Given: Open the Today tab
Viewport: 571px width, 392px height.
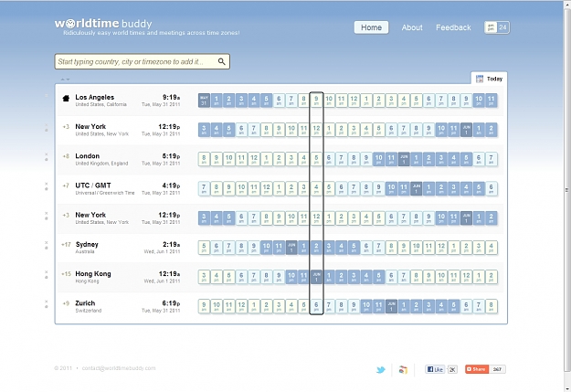Looking at the screenshot, I should [489, 79].
